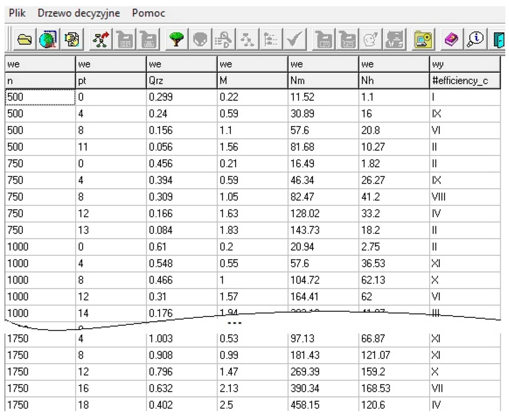The width and height of the screenshot is (509, 420).
Task: Select the first cell containing 500
Action: [40, 97]
